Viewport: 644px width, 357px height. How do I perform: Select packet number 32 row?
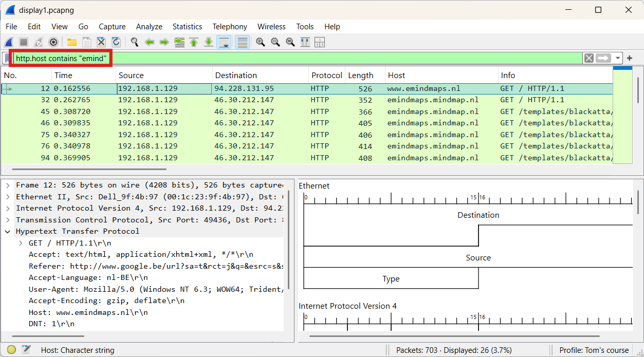click(307, 100)
